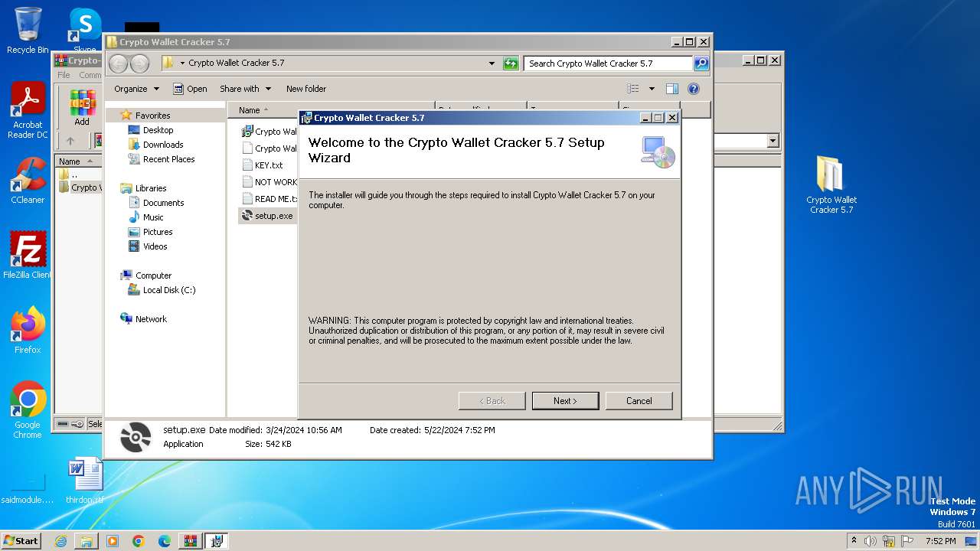
Task: Select the NOT WORK file
Action: (x=269, y=182)
